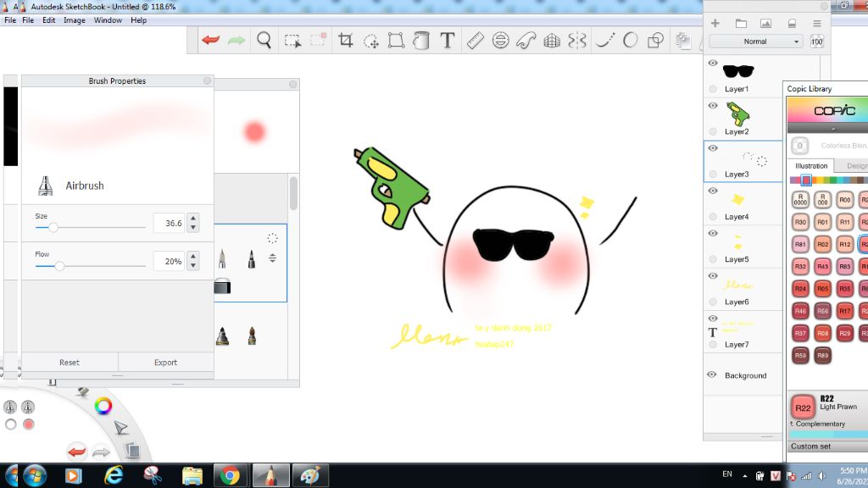Screen dimensions: 868x488
Task: Click the lagoon Undo red arrow
Action: 76,452
